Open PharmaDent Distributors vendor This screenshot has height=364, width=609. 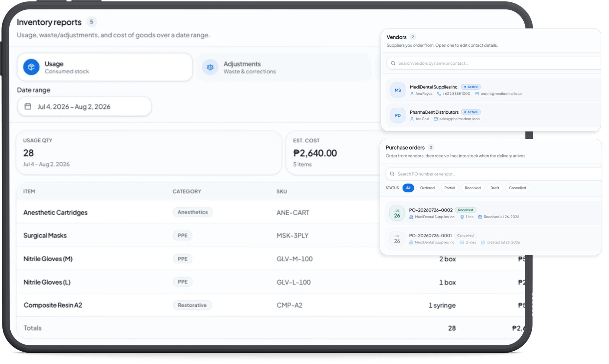coord(493,115)
